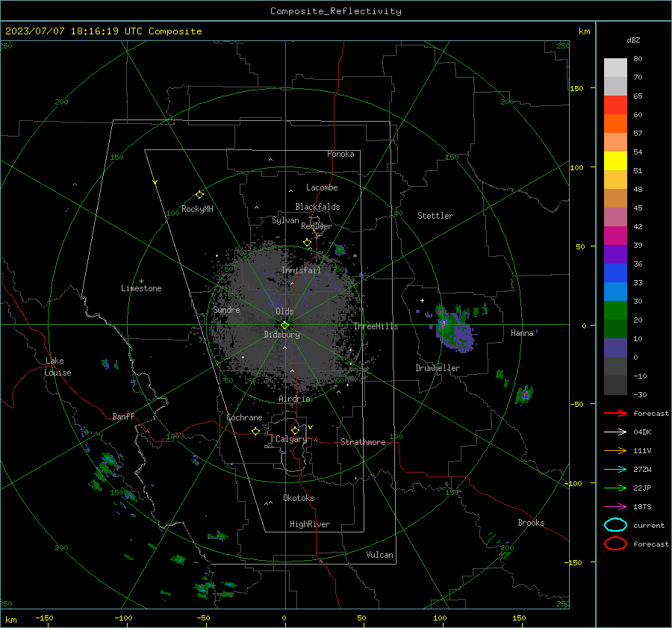This screenshot has width=672, height=628.
Task: Click the Innisfail town label
Action: click(301, 270)
